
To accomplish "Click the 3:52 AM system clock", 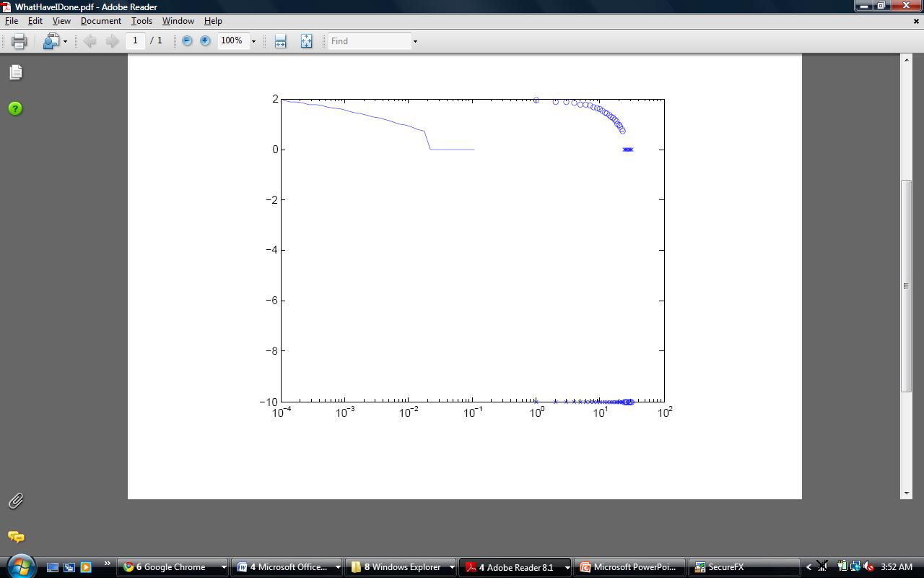I will tap(897, 567).
